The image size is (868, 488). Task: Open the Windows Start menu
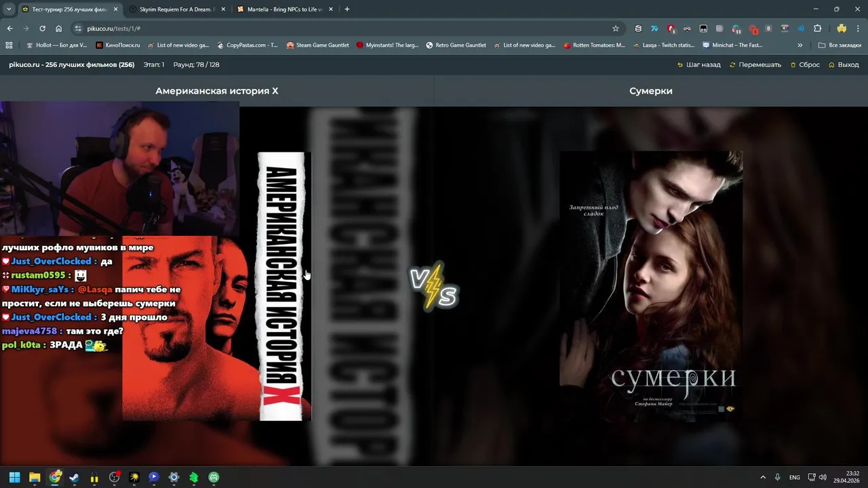[14, 477]
